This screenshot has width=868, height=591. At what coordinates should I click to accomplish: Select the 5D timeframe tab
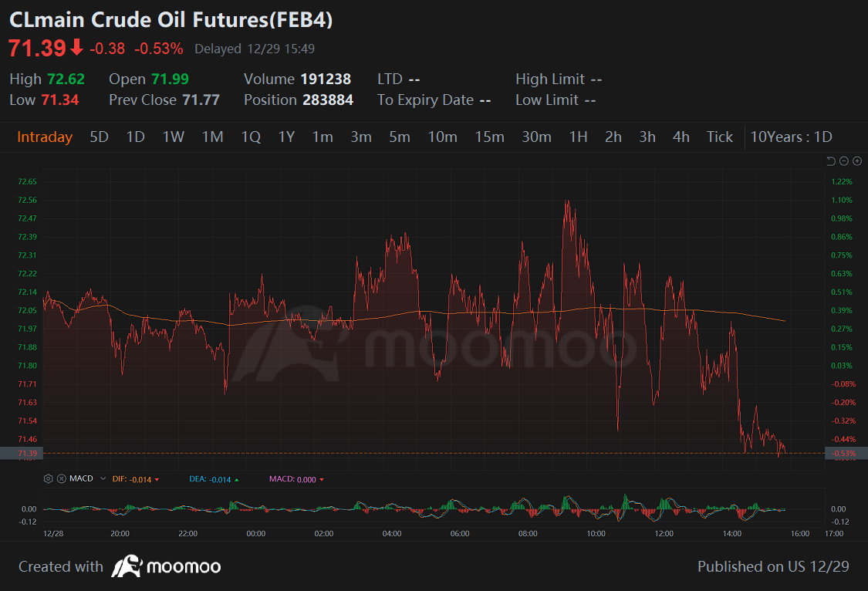click(99, 137)
